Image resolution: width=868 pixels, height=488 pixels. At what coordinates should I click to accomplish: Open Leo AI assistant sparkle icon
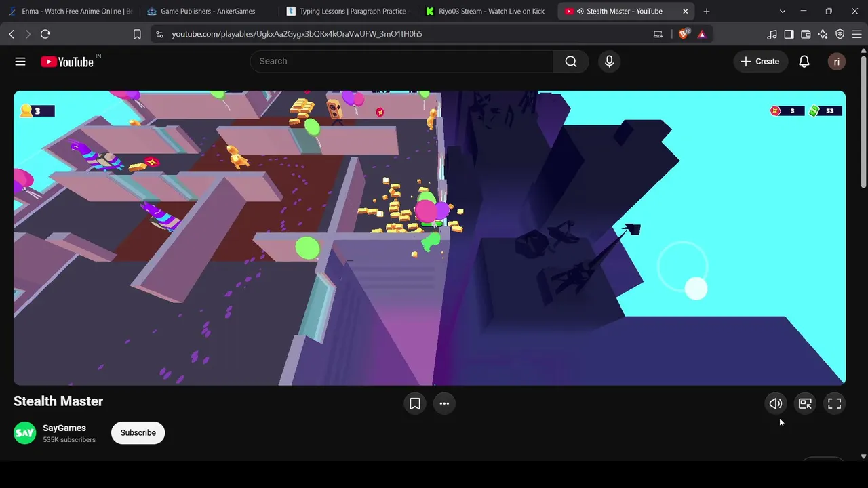pyautogui.click(x=823, y=34)
